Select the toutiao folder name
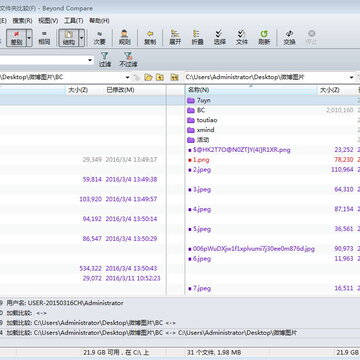The width and height of the screenshot is (360, 360). 207,120
